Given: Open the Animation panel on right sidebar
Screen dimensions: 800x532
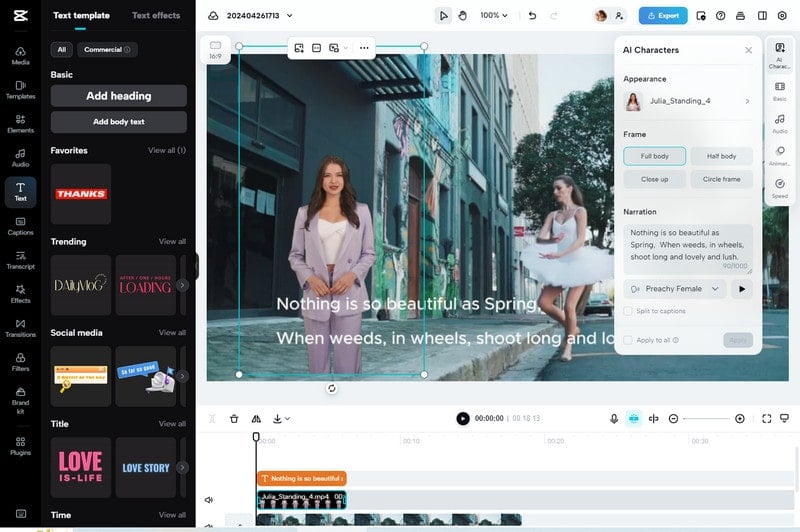Looking at the screenshot, I should 780,156.
